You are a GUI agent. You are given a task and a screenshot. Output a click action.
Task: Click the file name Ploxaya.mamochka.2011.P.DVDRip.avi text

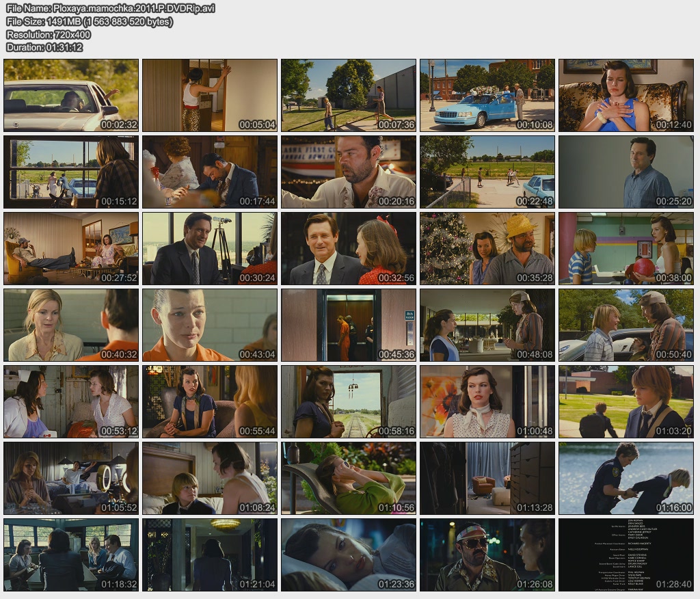[134, 8]
